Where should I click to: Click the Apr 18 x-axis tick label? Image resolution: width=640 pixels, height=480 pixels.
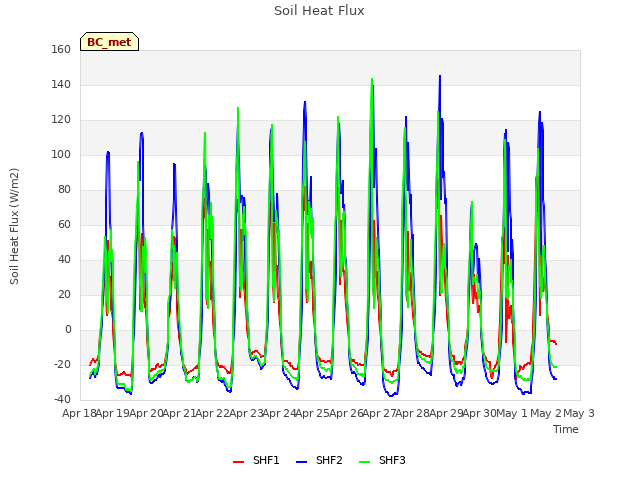(x=79, y=413)
